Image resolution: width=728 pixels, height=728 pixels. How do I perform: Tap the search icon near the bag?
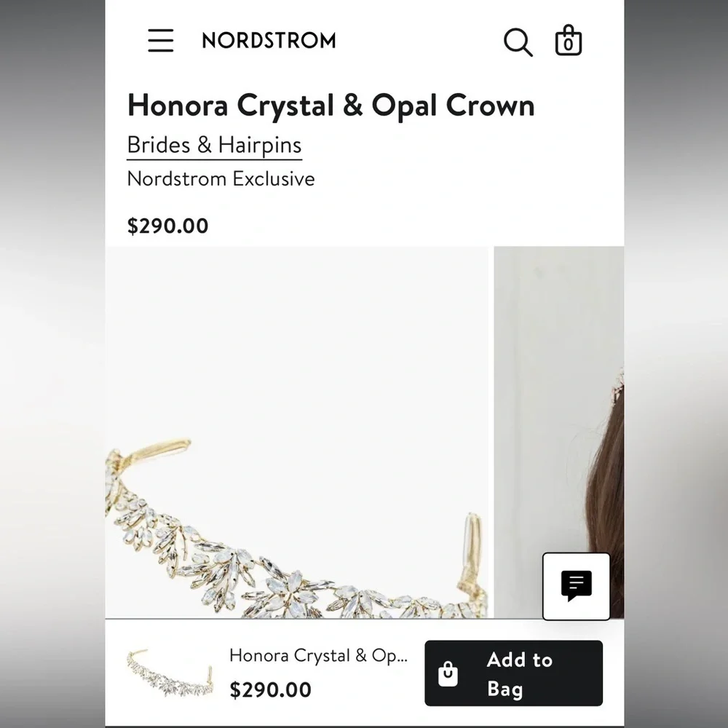click(518, 42)
